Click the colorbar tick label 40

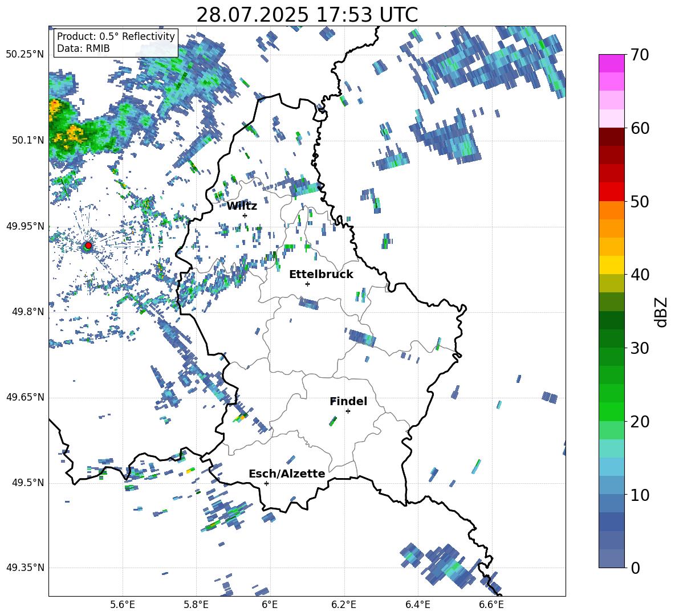640,275
